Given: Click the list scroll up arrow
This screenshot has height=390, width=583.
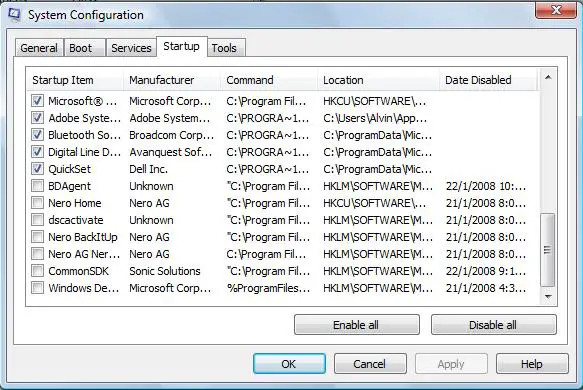Looking at the screenshot, I should point(548,77).
